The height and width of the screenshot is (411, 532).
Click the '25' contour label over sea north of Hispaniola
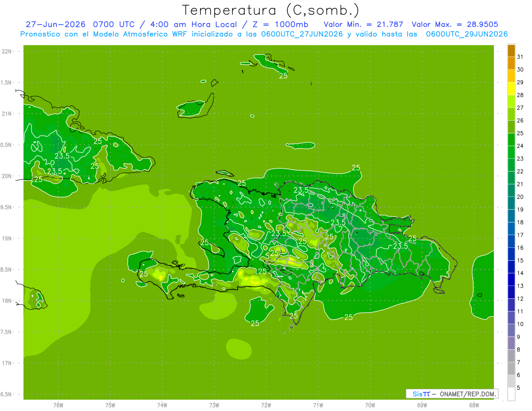(356, 168)
